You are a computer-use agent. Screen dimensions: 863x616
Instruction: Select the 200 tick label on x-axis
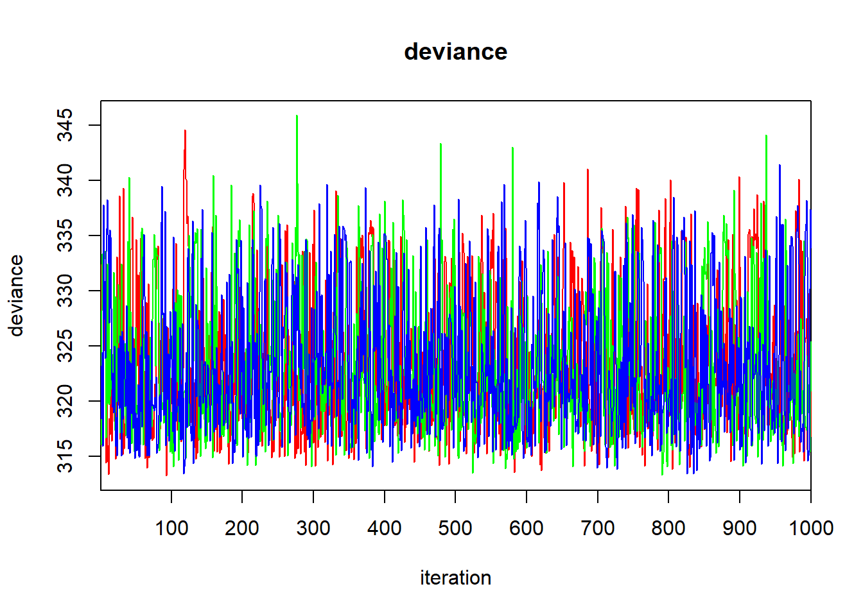242,528
